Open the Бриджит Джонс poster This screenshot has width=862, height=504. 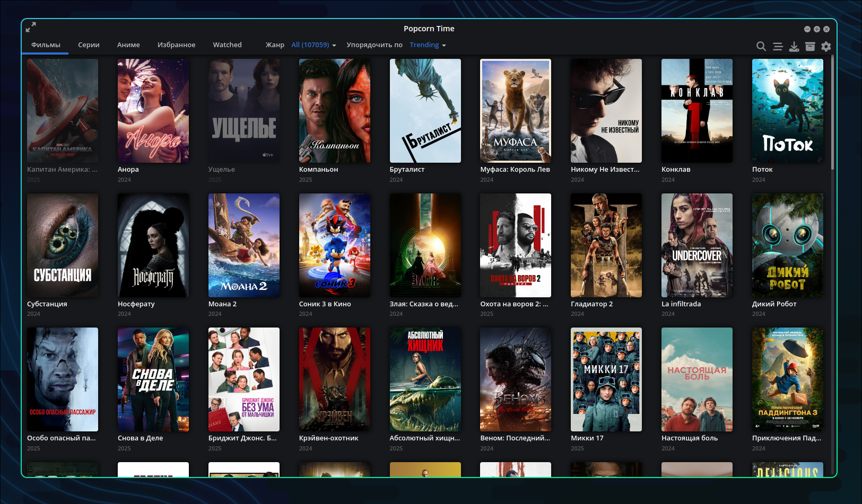pos(244,379)
